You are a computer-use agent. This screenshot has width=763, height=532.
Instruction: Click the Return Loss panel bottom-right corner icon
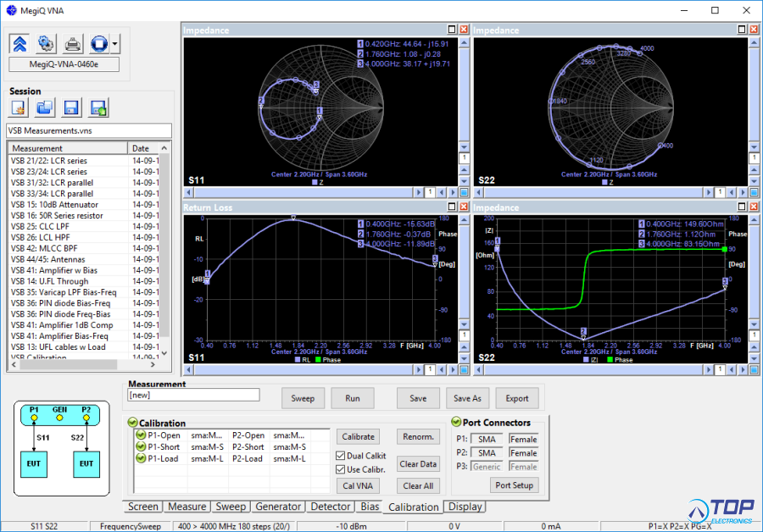(x=465, y=370)
